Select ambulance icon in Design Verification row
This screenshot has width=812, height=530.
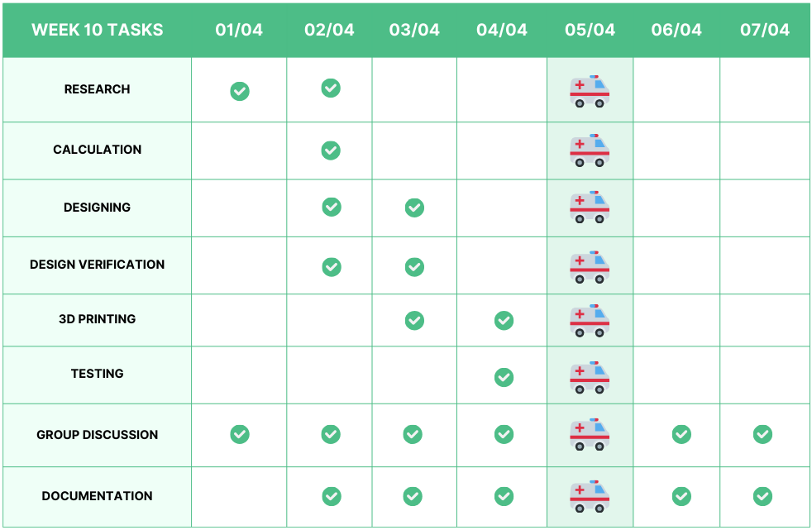[x=590, y=267]
